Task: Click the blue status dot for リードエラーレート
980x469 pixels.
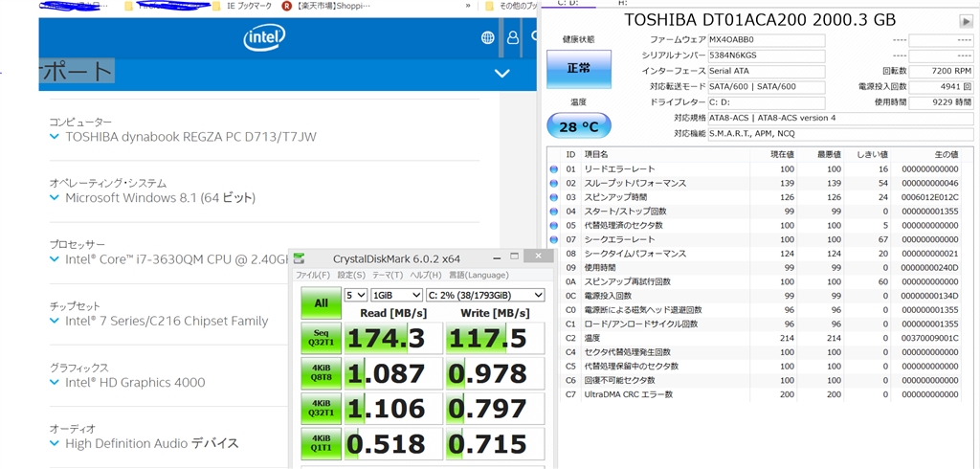Action: click(x=553, y=168)
